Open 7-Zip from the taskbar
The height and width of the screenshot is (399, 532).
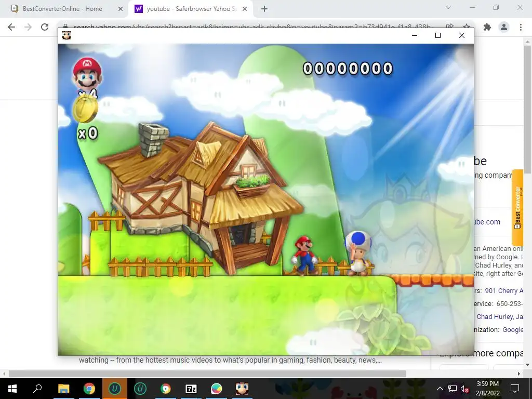tap(191, 389)
